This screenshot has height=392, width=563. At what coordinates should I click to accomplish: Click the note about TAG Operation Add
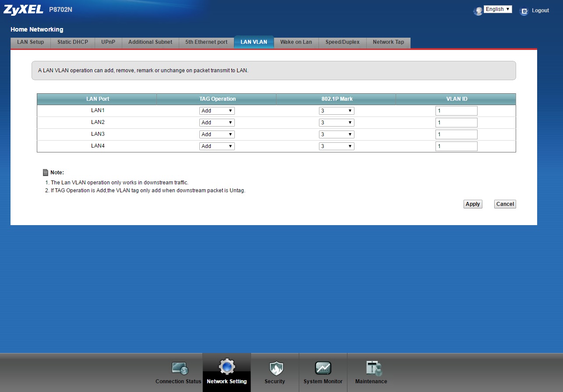[148, 191]
